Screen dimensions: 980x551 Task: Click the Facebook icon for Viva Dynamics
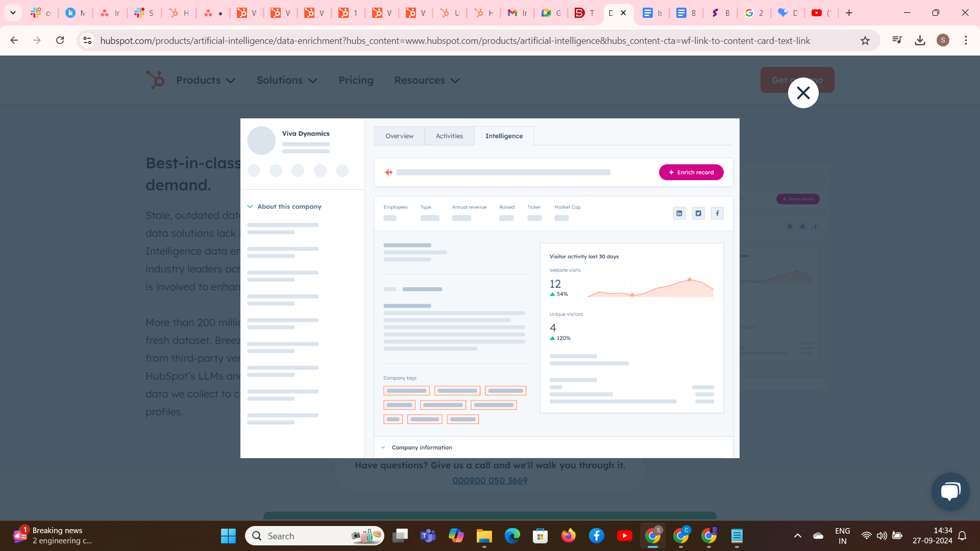(718, 213)
